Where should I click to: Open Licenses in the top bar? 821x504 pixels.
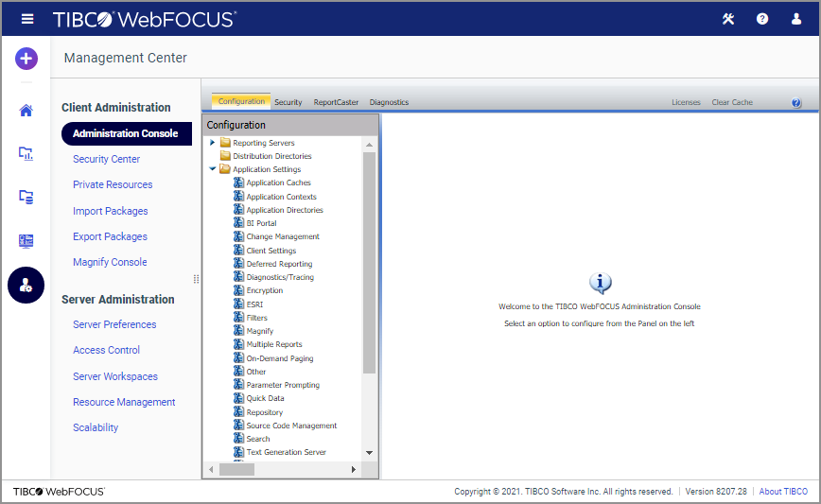click(x=686, y=102)
